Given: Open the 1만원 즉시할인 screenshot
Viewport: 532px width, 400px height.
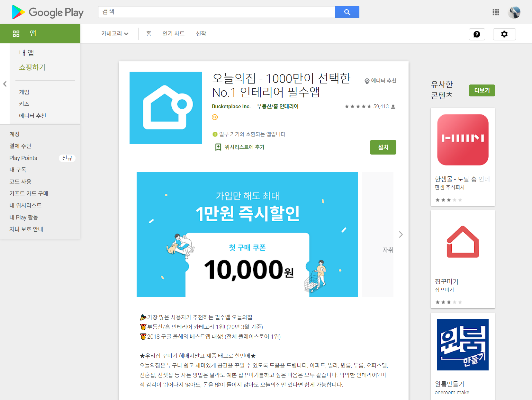Looking at the screenshot, I should point(247,235).
